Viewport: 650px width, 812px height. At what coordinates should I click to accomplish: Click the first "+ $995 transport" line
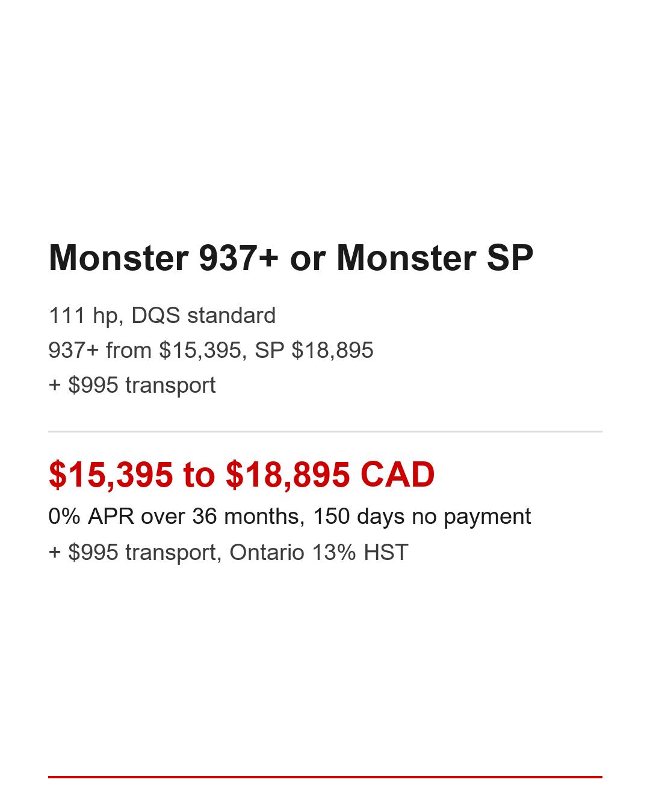click(132, 385)
